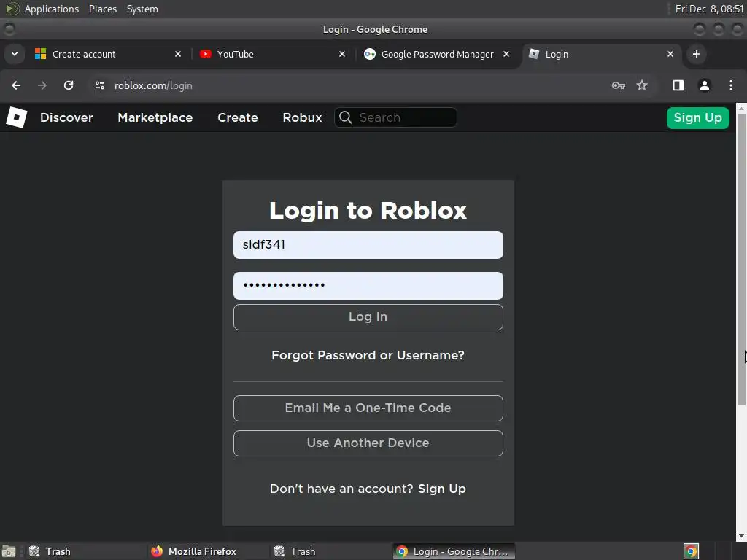The height and width of the screenshot is (560, 747).
Task: Click the search magnifier icon
Action: 346,117
